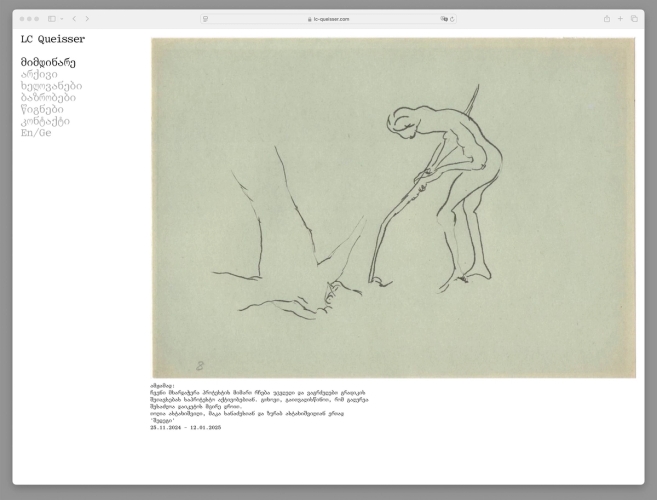Click the Safari sidebar toggle icon
This screenshot has width=657, height=500.
pyautogui.click(x=52, y=19)
